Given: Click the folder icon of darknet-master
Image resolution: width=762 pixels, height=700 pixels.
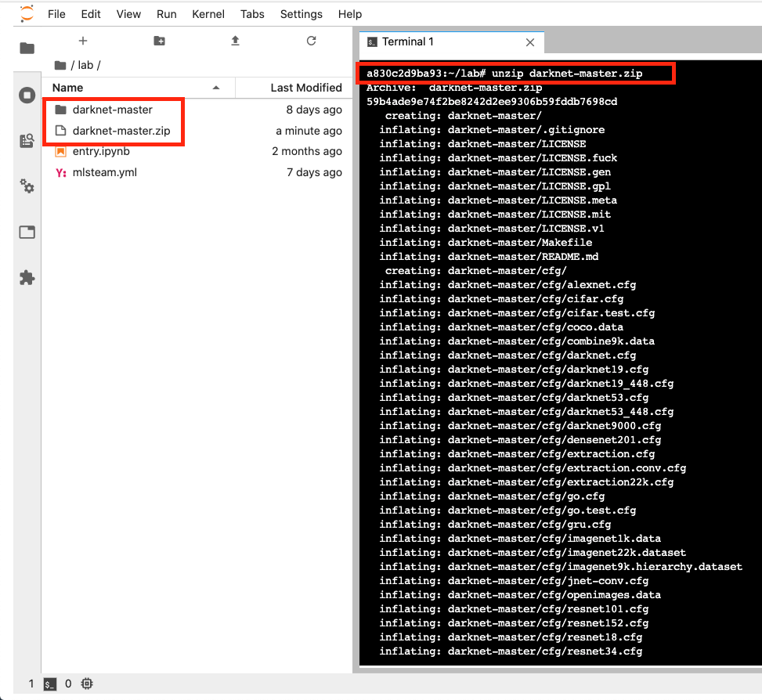Looking at the screenshot, I should point(60,110).
